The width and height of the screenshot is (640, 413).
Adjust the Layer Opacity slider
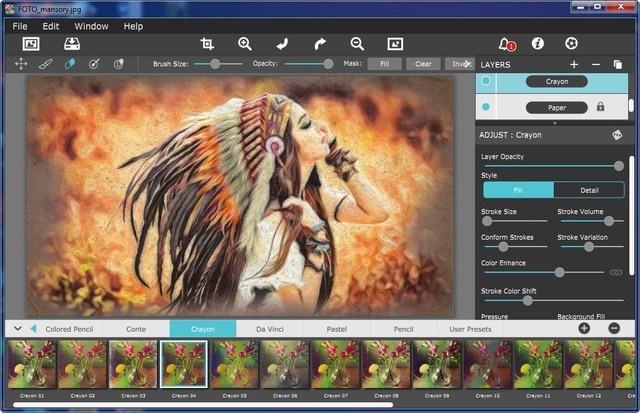point(618,166)
